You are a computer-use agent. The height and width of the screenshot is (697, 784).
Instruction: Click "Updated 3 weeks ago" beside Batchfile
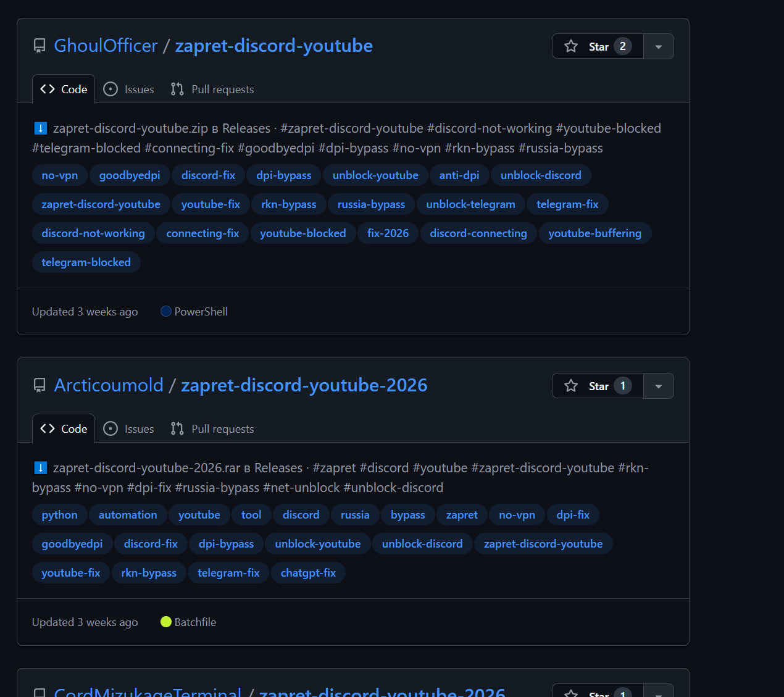[x=85, y=622]
